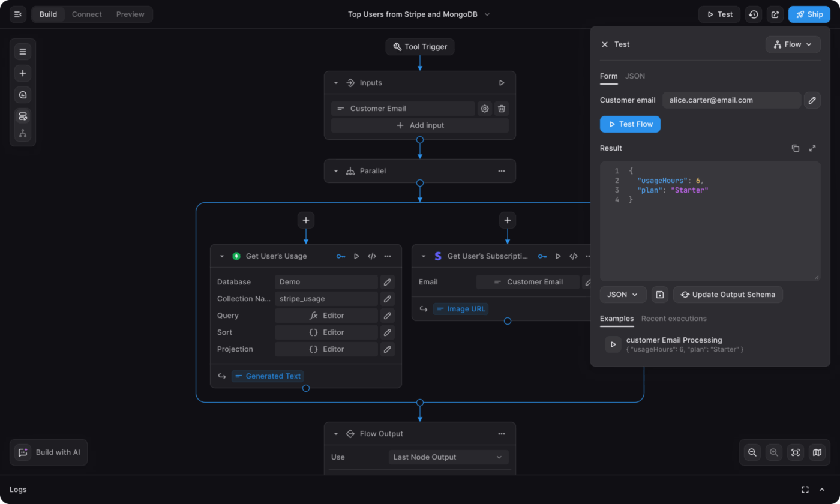The image size is (840, 504).
Task: Open the Flow dropdown in Test panel
Action: coord(793,44)
